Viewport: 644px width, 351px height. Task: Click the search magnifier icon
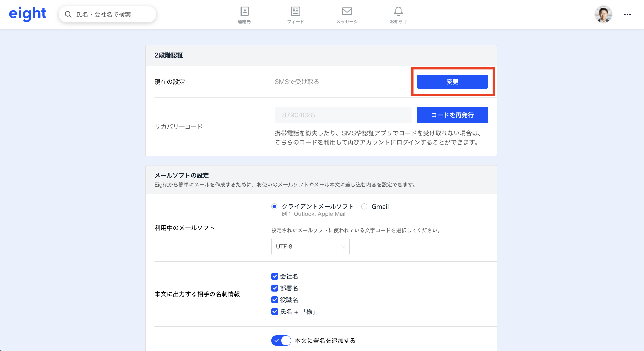68,14
